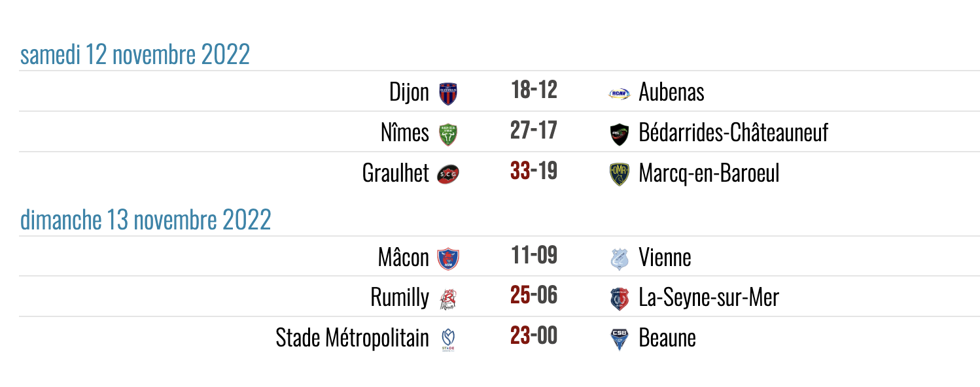The width and height of the screenshot is (980, 387).
Task: Click the samedi 12 novembre 2022 heading
Action: click(135, 55)
